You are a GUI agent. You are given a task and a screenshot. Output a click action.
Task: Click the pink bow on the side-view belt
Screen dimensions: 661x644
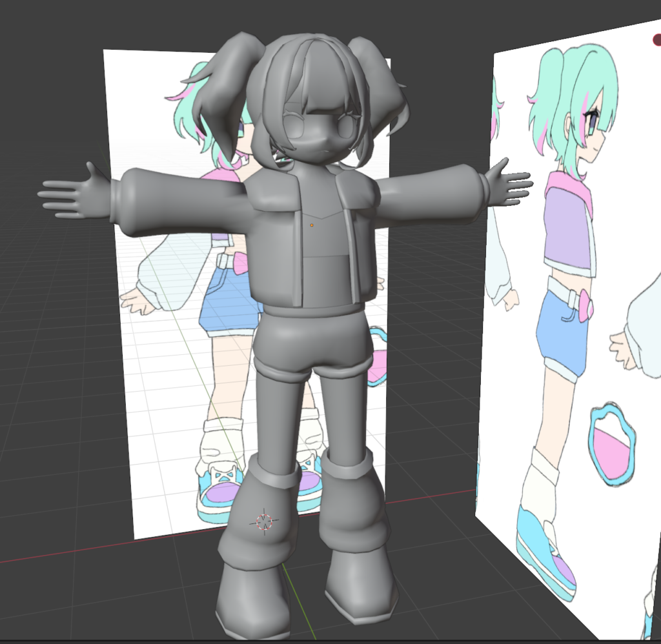[585, 305]
